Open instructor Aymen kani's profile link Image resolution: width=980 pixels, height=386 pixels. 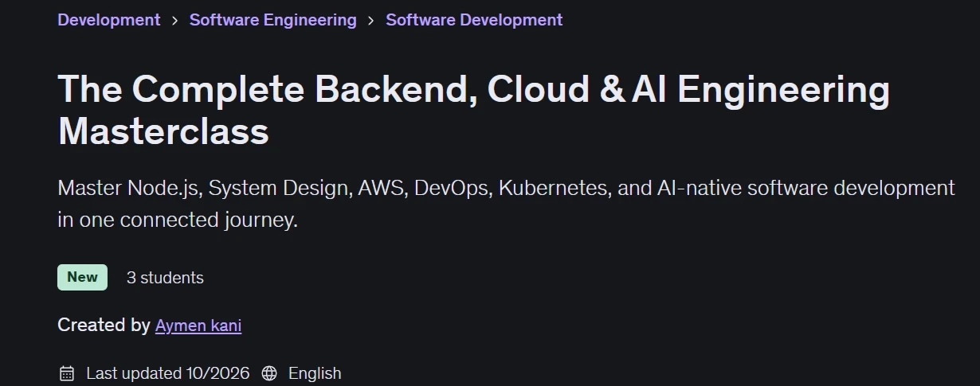tap(198, 325)
